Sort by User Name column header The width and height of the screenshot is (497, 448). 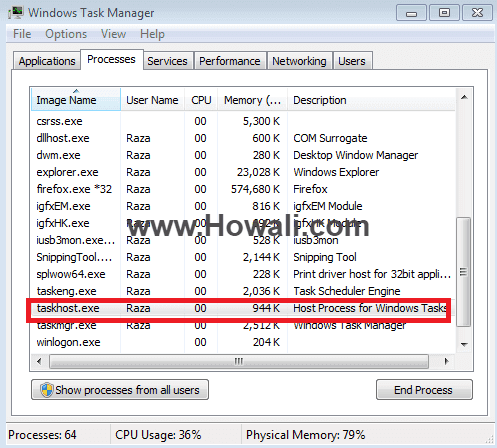[x=152, y=100]
